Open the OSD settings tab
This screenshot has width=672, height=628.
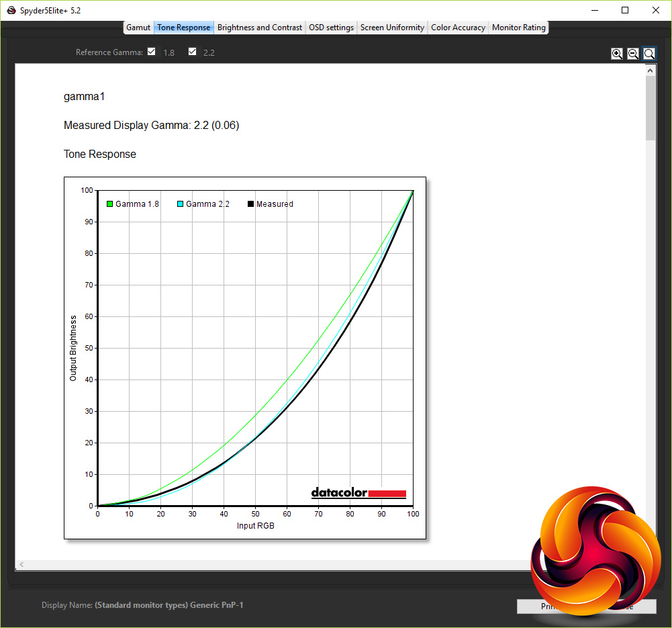[x=331, y=28]
